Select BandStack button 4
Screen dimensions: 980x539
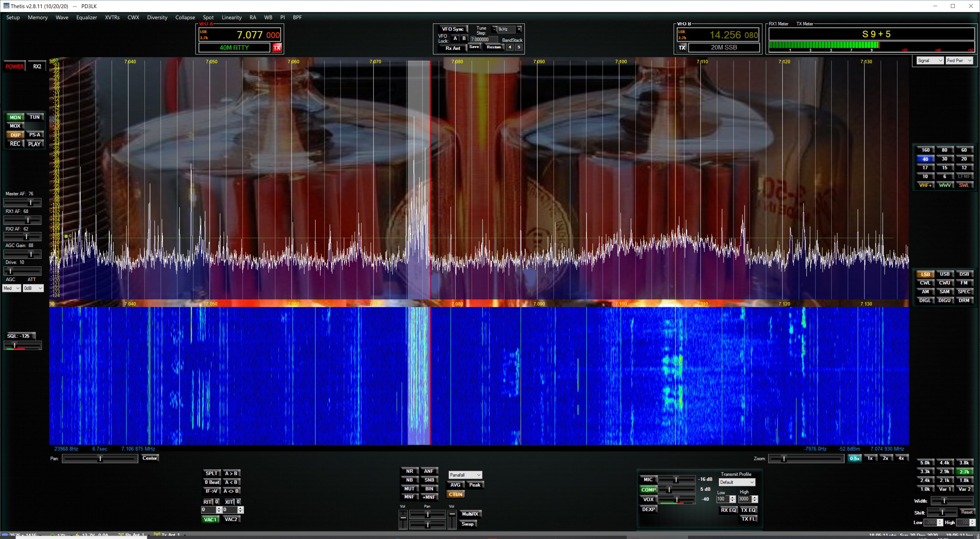coord(510,47)
